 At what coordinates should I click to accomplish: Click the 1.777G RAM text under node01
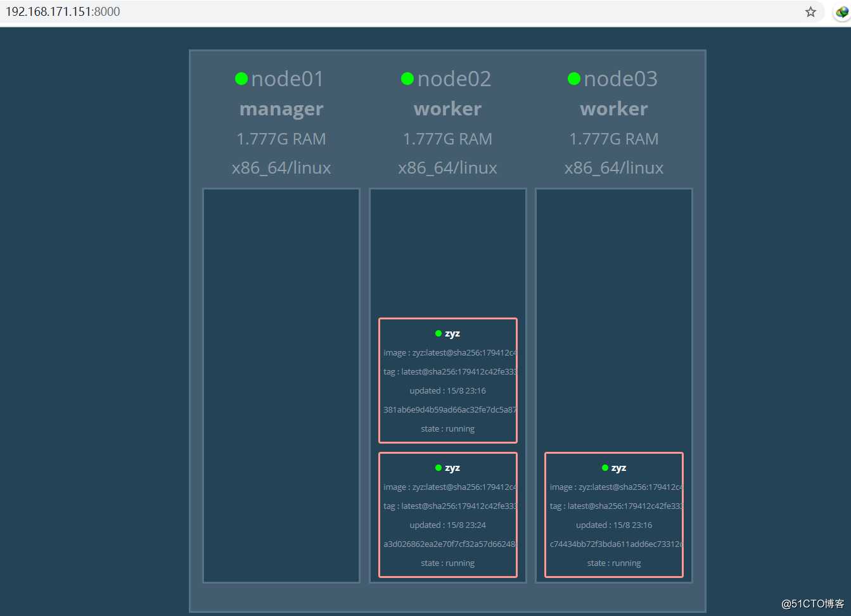tap(281, 139)
